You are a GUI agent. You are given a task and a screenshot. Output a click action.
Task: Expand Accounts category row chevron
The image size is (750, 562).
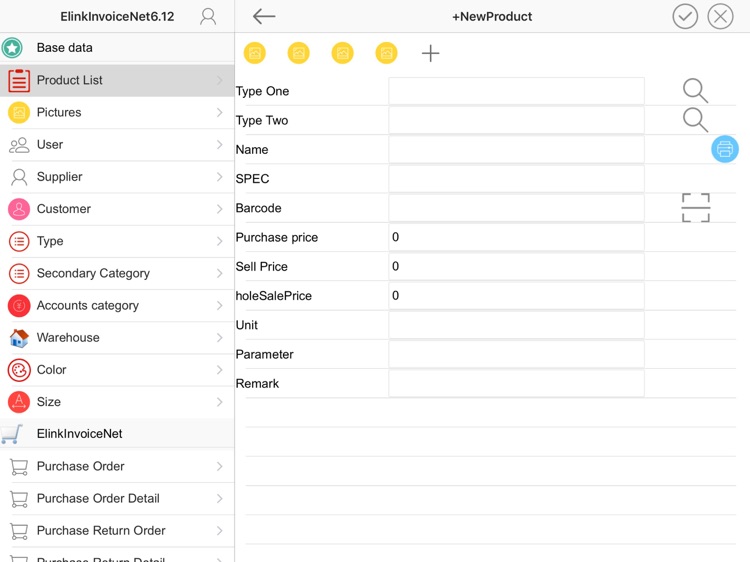coord(220,305)
